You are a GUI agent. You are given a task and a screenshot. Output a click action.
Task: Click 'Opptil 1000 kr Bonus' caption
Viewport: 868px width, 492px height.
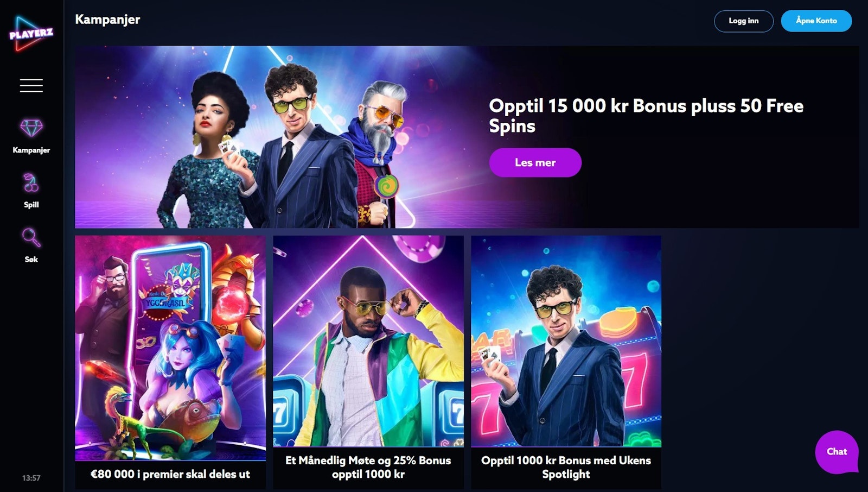pyautogui.click(x=566, y=467)
